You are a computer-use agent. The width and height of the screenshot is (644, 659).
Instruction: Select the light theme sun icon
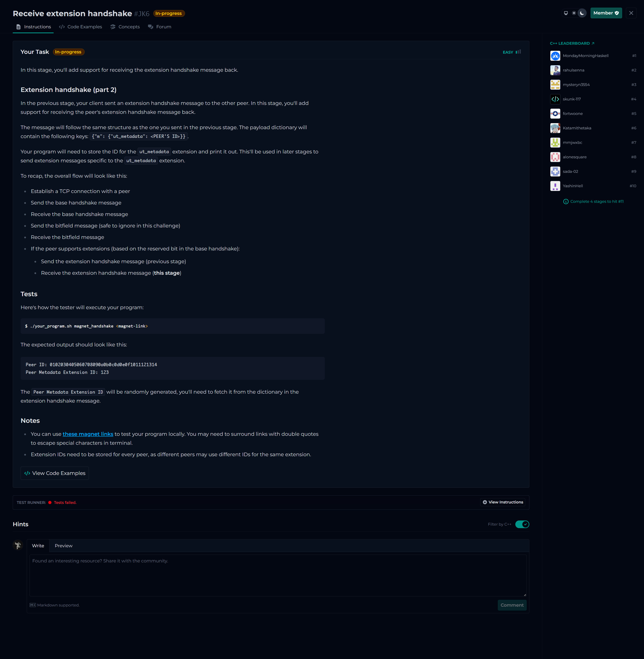point(574,13)
